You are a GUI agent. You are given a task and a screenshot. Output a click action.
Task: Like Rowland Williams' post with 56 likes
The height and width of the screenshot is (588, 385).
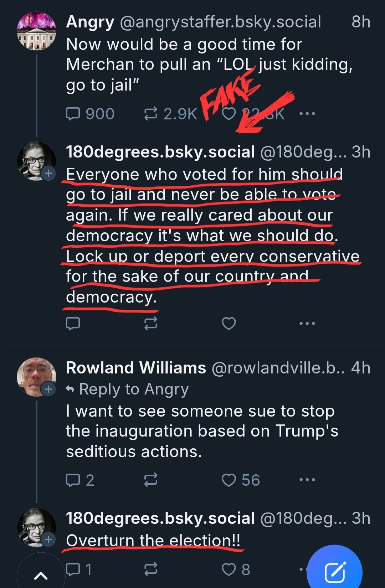pos(229,480)
